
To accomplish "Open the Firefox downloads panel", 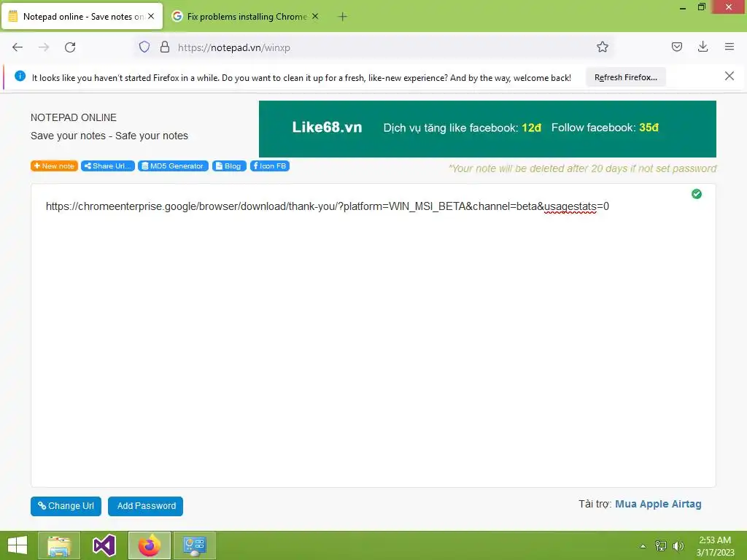I will [x=703, y=47].
